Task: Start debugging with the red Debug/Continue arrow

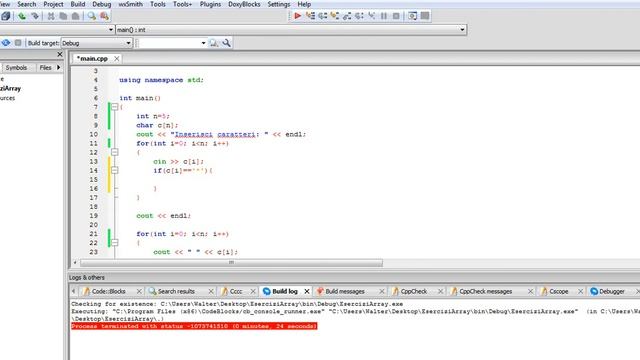Action: tap(297, 16)
